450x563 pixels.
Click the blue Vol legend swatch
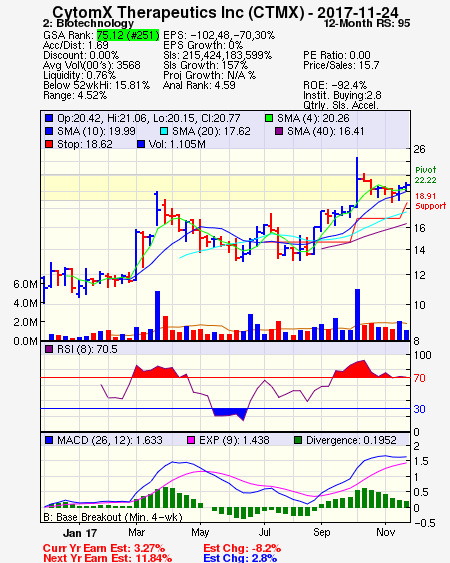click(141, 144)
